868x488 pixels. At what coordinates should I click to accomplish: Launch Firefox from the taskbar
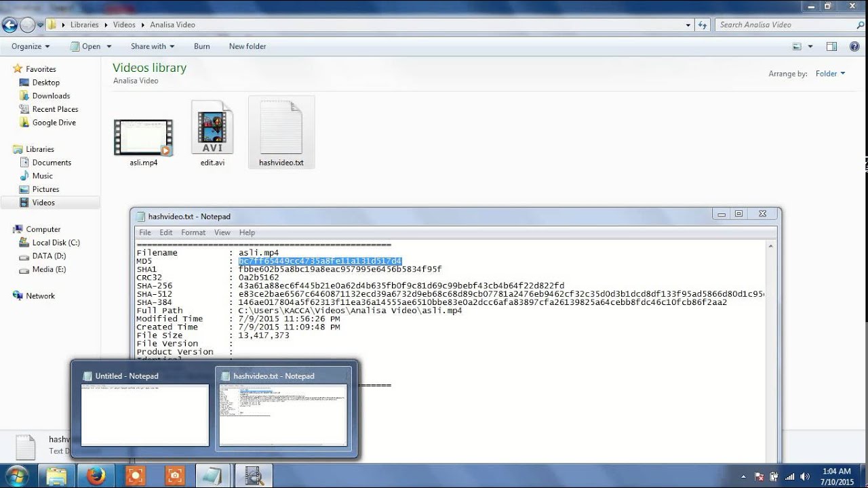click(x=96, y=476)
